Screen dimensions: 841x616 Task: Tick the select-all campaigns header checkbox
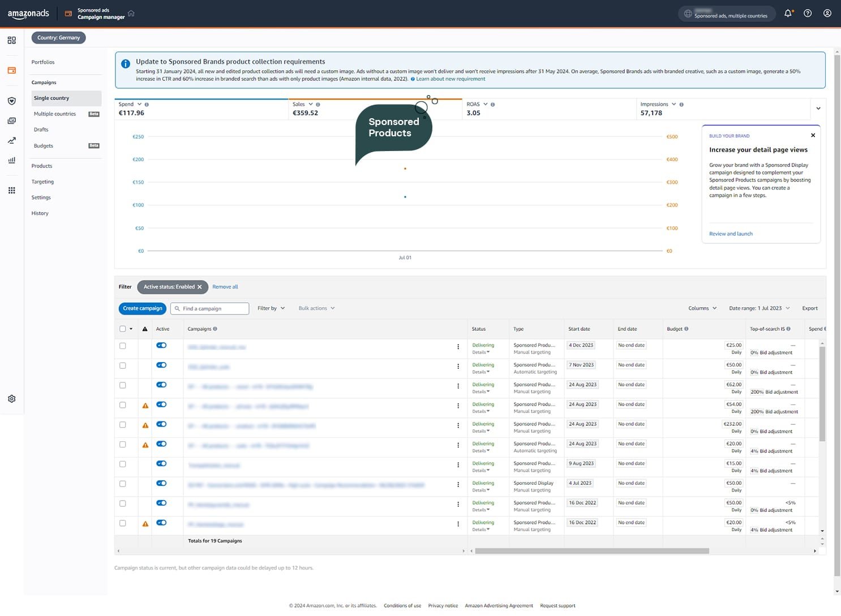tap(123, 329)
